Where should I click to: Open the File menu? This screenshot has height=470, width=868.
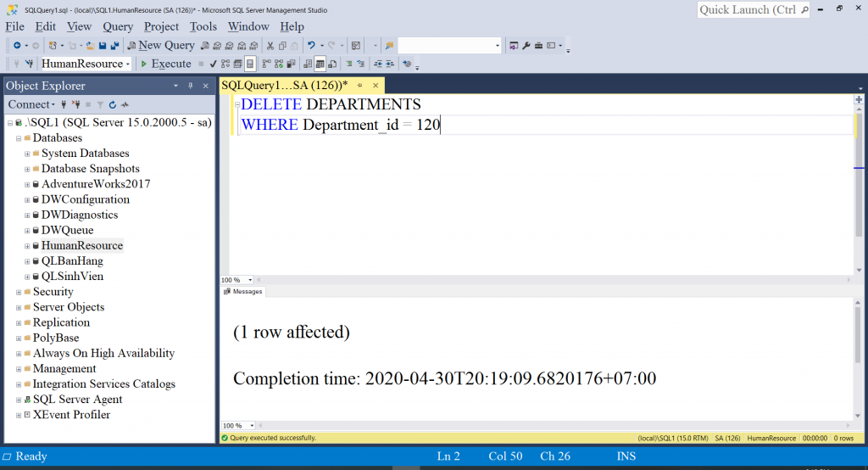(15, 26)
